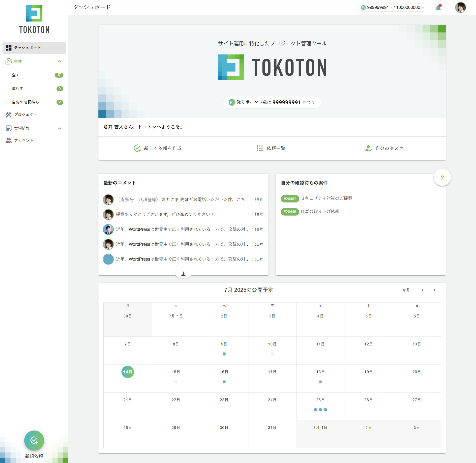
Task: Click the avatar beside 提案ありがとうございます comment
Action: tap(108, 214)
